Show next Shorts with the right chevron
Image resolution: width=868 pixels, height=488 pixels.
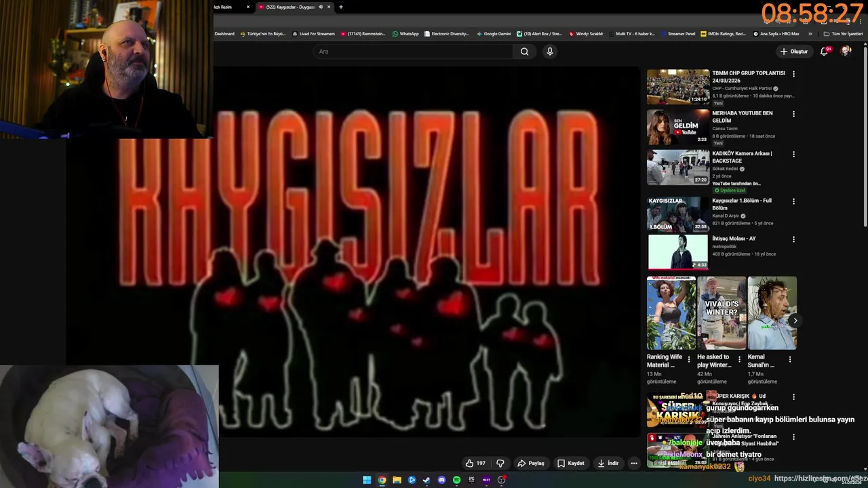pyautogui.click(x=795, y=321)
